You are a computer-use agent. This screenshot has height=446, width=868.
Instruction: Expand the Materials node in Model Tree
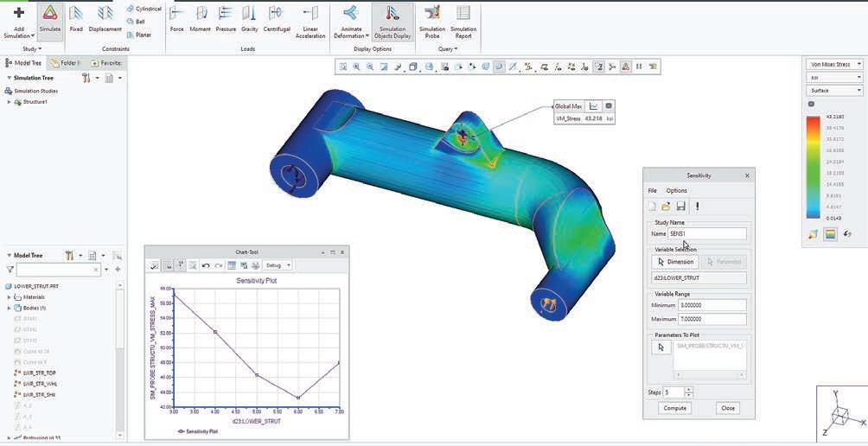point(9,297)
